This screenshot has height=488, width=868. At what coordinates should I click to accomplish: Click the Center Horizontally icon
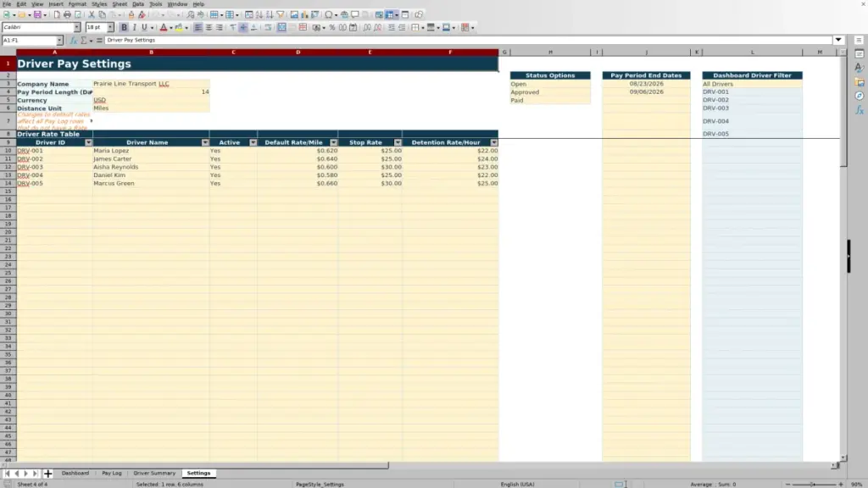coord(209,27)
